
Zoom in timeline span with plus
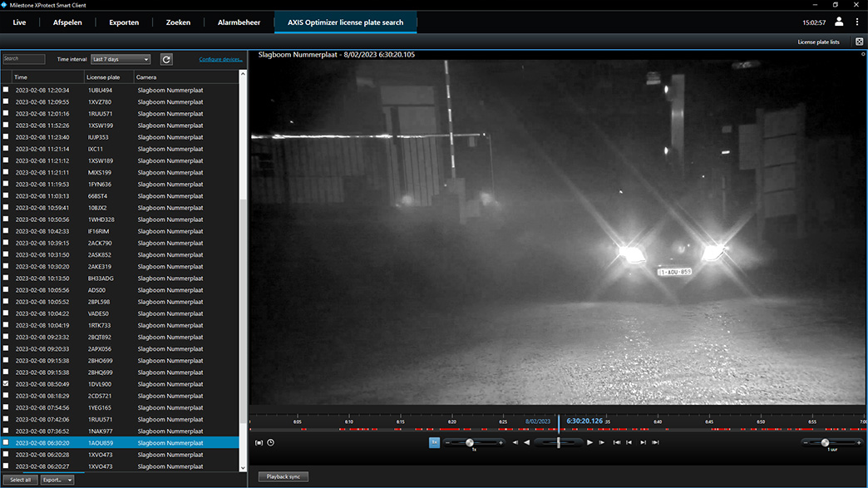tap(859, 442)
